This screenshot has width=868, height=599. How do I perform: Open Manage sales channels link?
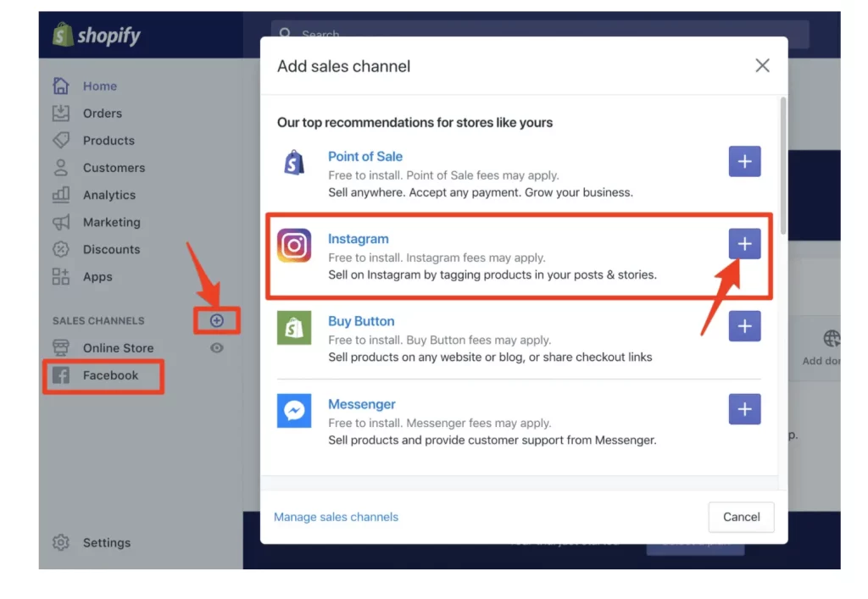tap(336, 517)
